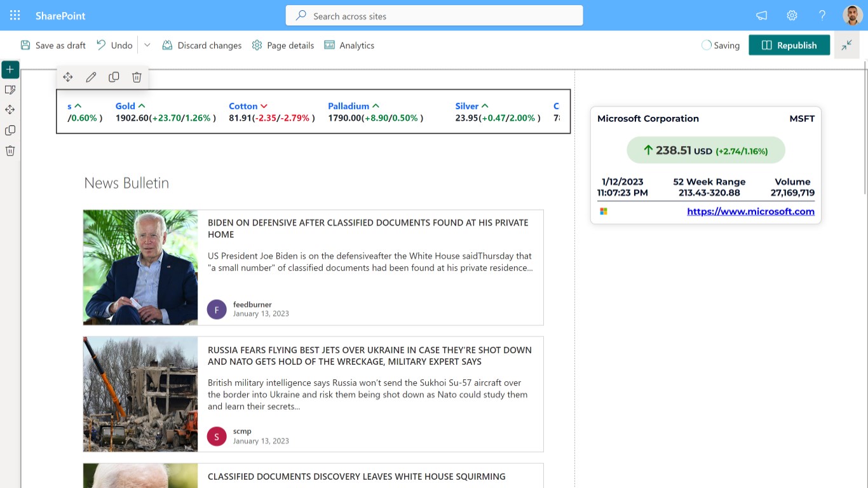Open Page details
Viewport: 868px width, 488px height.
click(x=283, y=45)
